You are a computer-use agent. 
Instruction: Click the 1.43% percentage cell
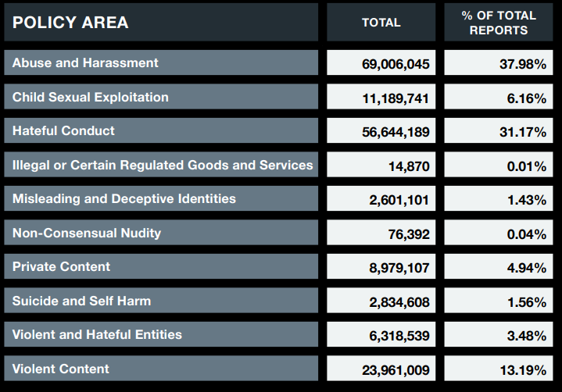[x=499, y=198]
